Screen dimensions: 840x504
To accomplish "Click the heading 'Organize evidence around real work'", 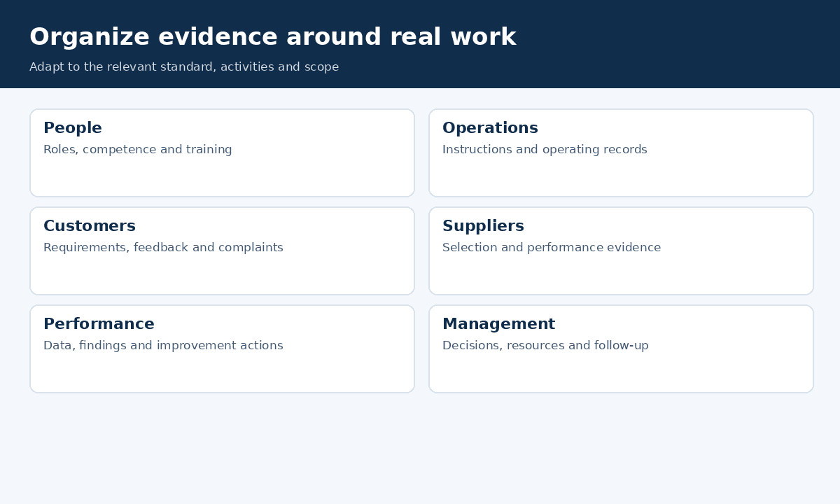I will [272, 37].
